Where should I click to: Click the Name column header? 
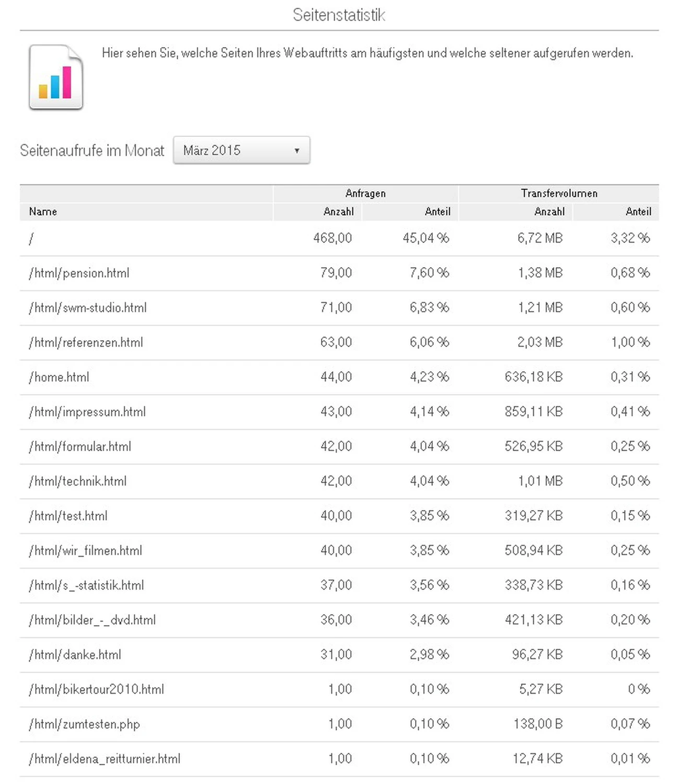point(42,212)
